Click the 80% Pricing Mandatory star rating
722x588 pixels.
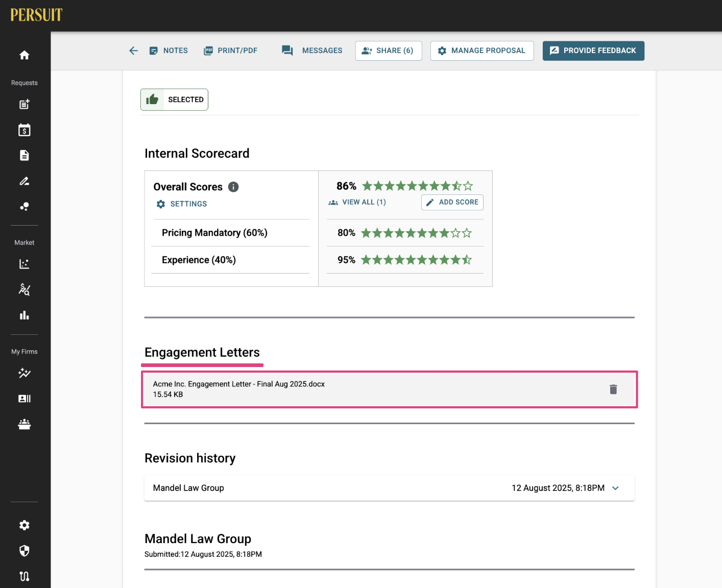416,233
